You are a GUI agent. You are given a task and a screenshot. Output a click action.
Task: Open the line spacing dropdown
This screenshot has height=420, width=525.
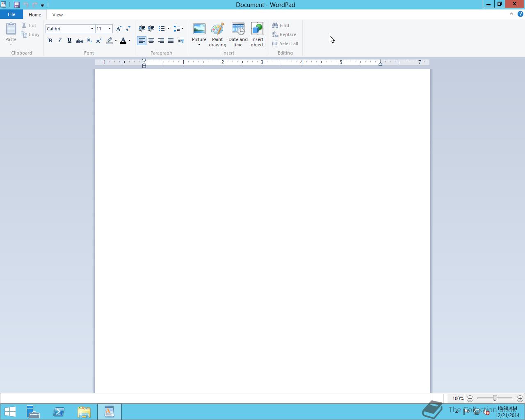[178, 29]
